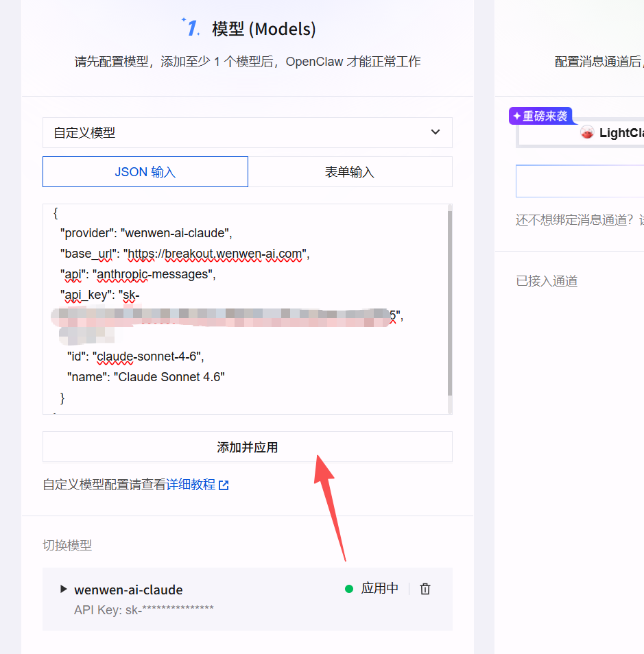
Task: Open the 自定义模型 dropdown
Action: click(x=247, y=132)
